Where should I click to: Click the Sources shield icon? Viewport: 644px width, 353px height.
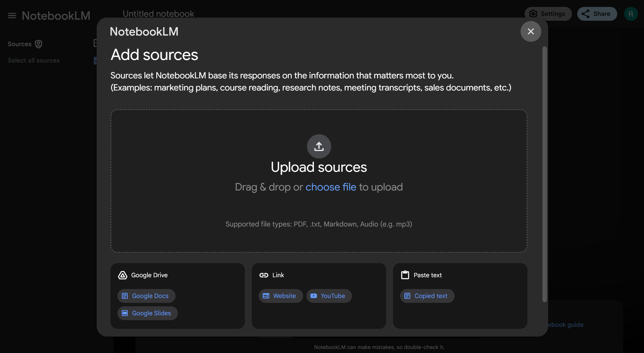[39, 44]
